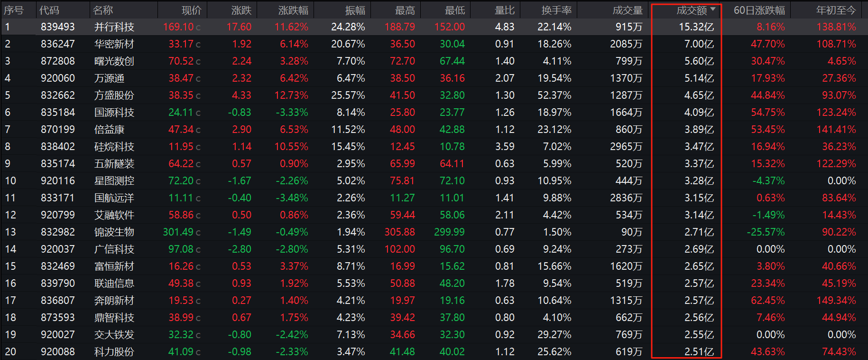This screenshot has width=868, height=360.
Task: Sort by 量比 column header
Action: [x=505, y=10]
